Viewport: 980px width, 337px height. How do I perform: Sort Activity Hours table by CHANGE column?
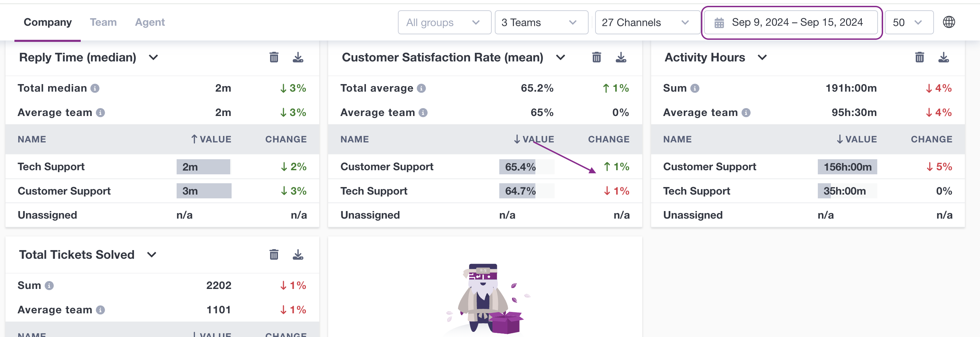coord(931,139)
